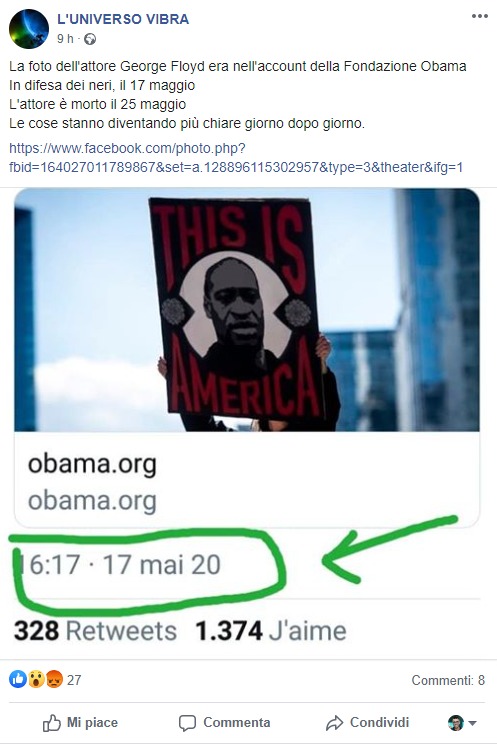Open the Commenti: 8 comments count

(448, 680)
